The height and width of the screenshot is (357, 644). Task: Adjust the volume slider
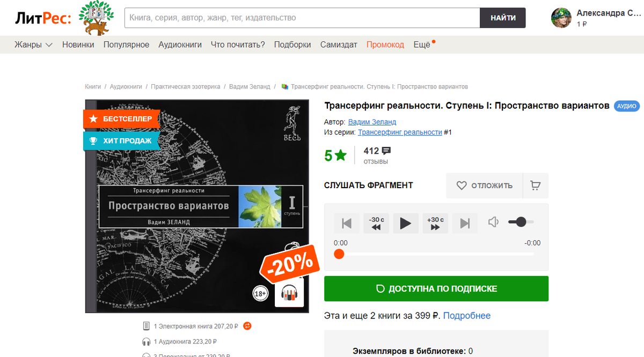[521, 222]
